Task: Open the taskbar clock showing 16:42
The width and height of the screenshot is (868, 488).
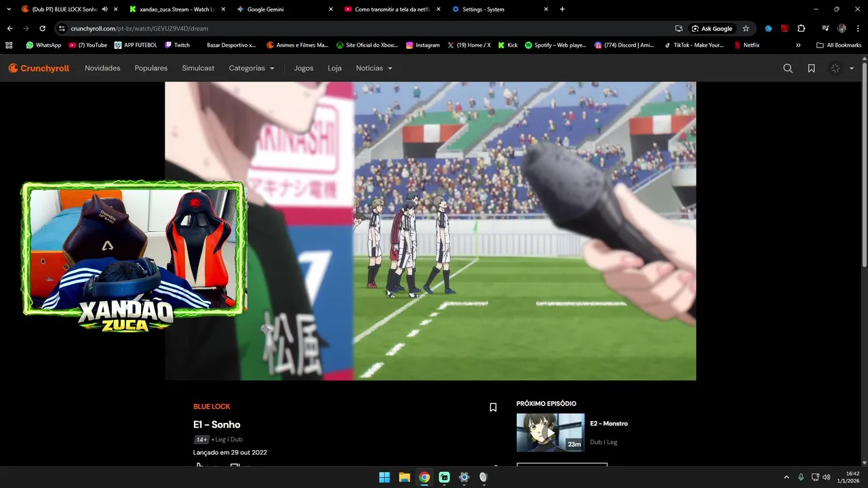Action: 848,477
